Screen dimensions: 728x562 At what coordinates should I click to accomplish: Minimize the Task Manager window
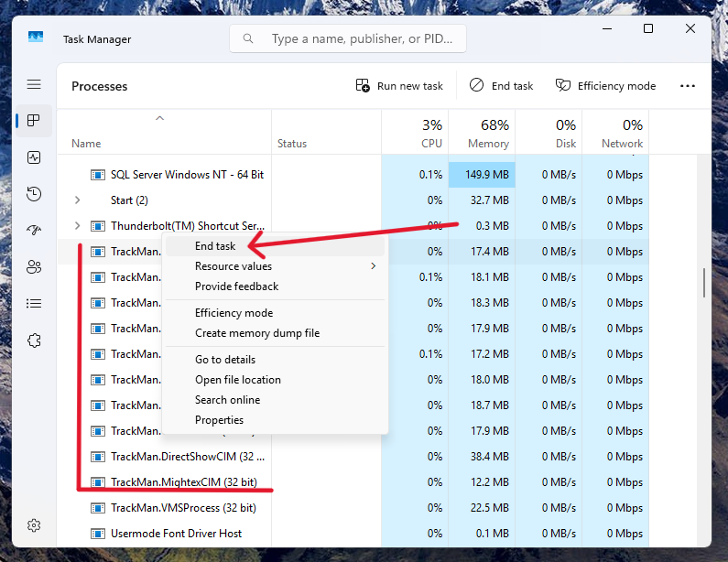click(607, 28)
